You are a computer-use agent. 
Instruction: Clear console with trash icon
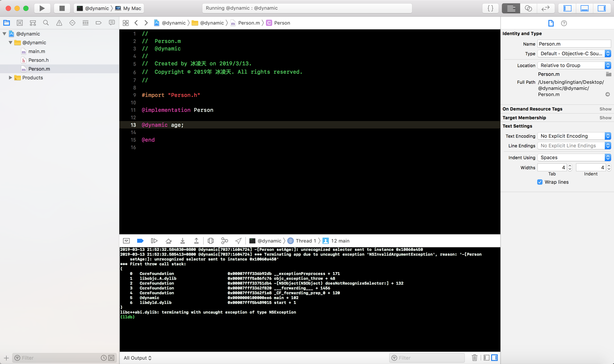(474, 358)
